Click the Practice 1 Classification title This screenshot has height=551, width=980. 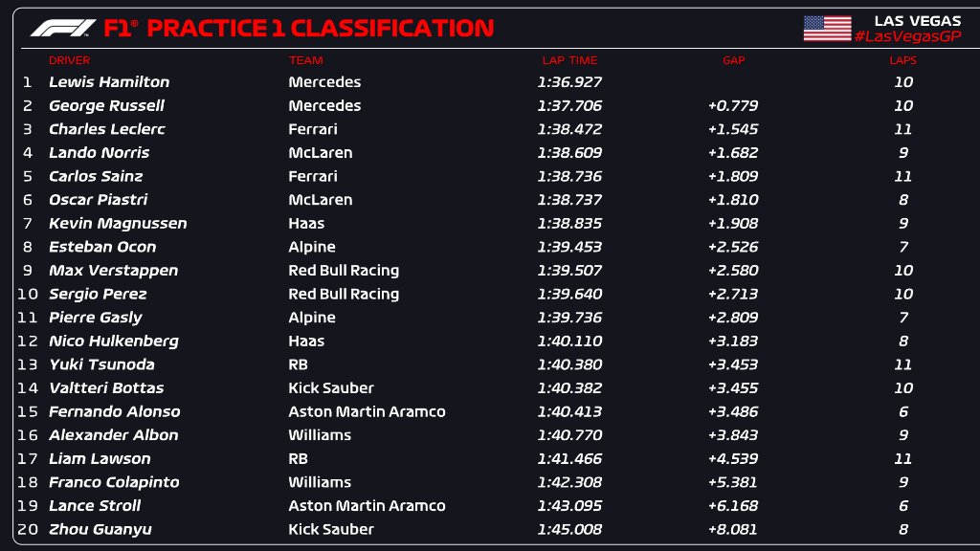pyautogui.click(x=320, y=28)
